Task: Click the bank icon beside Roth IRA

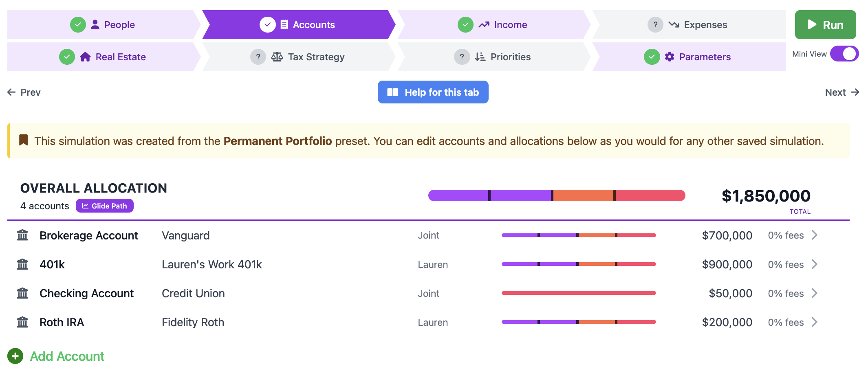Action: 22,322
